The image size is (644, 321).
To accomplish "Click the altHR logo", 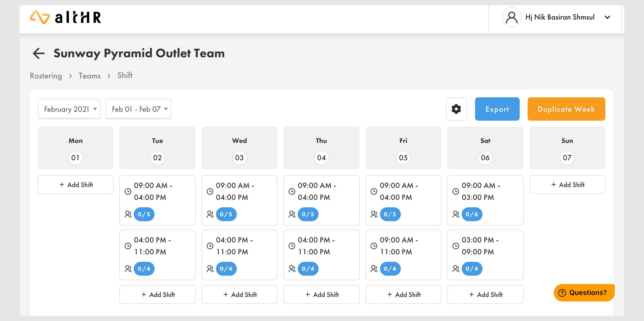I will point(65,18).
